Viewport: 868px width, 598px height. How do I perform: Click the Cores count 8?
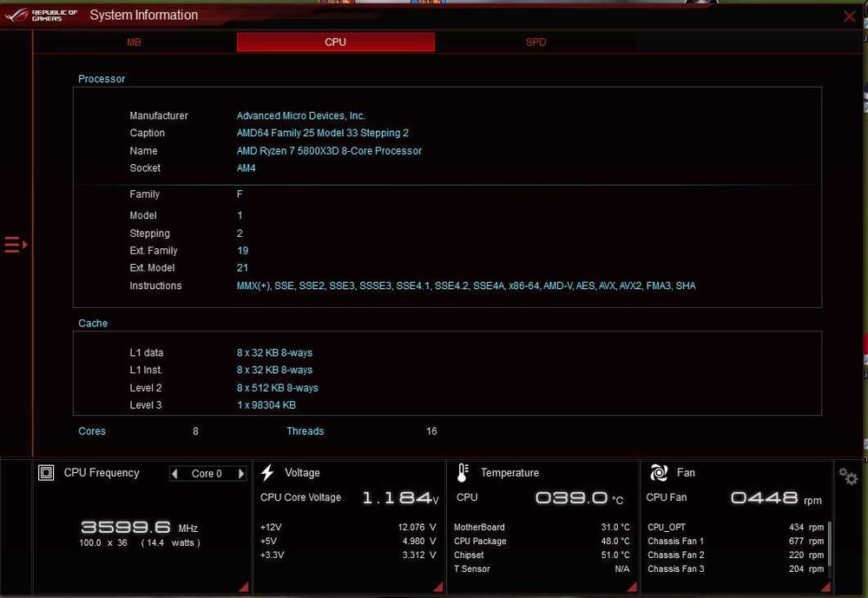coord(195,430)
